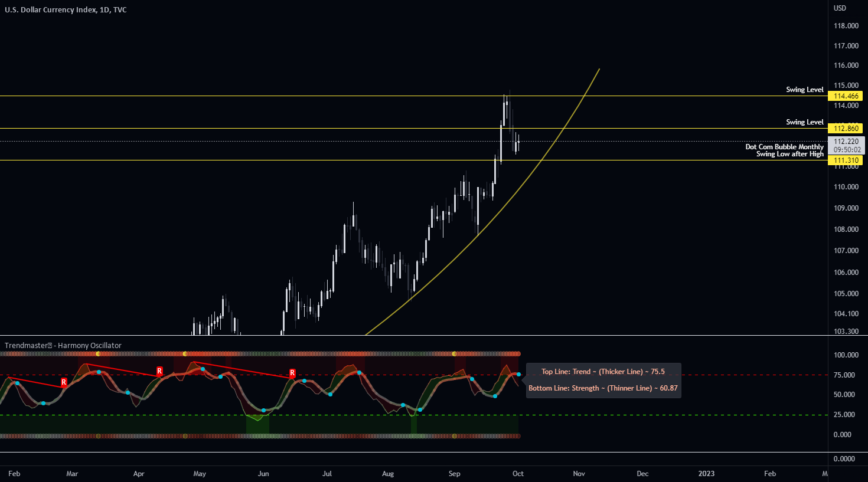The image size is (868, 482).
Task: Click the Nov label on time axis
Action: (579, 474)
